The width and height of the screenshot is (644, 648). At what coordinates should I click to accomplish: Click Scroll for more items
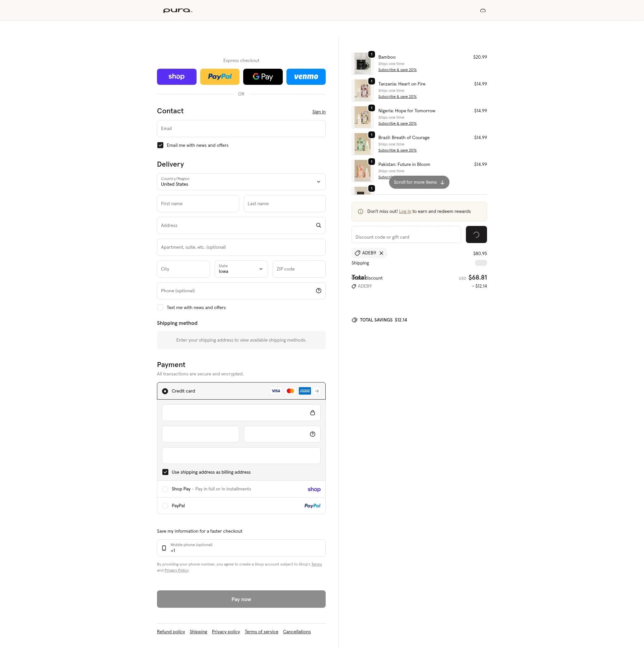[x=419, y=182]
